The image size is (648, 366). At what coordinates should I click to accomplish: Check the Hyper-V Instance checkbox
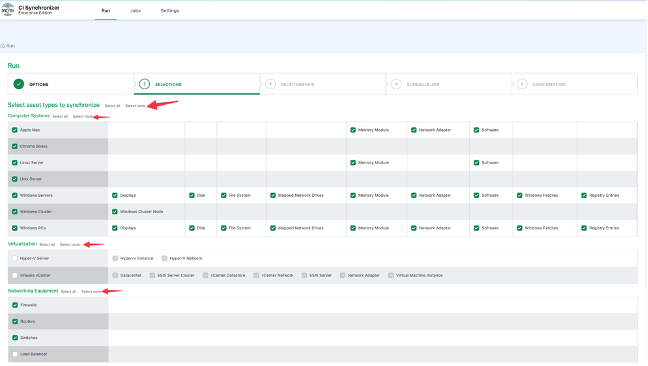(115, 258)
